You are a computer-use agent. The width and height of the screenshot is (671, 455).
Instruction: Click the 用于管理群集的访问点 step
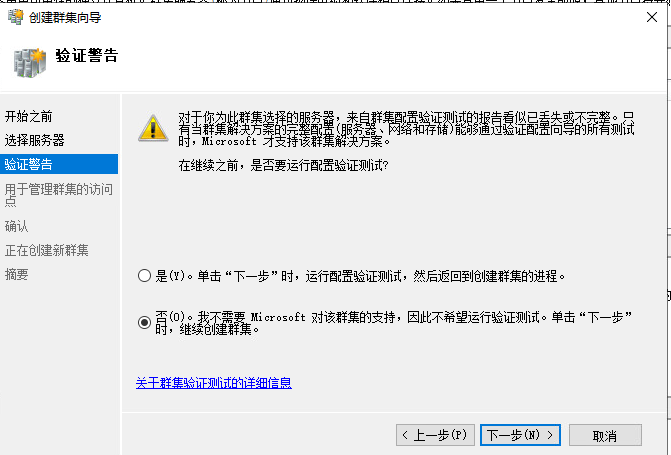(59, 195)
